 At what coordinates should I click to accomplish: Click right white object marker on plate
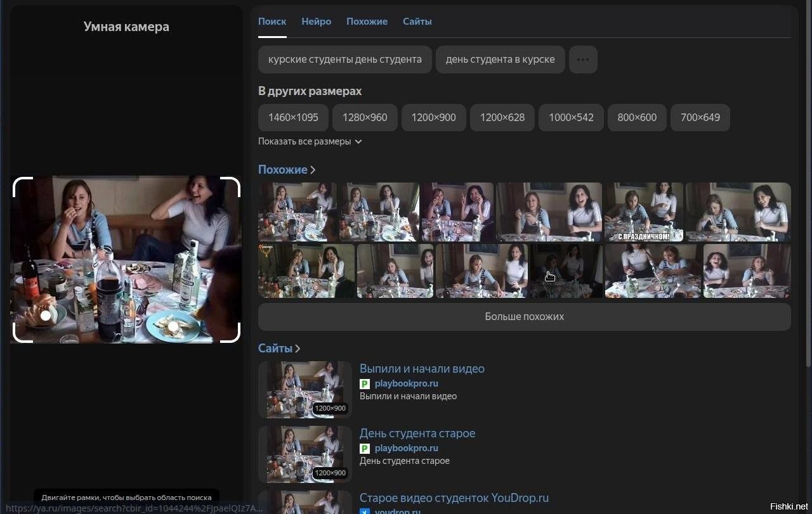coord(173,326)
